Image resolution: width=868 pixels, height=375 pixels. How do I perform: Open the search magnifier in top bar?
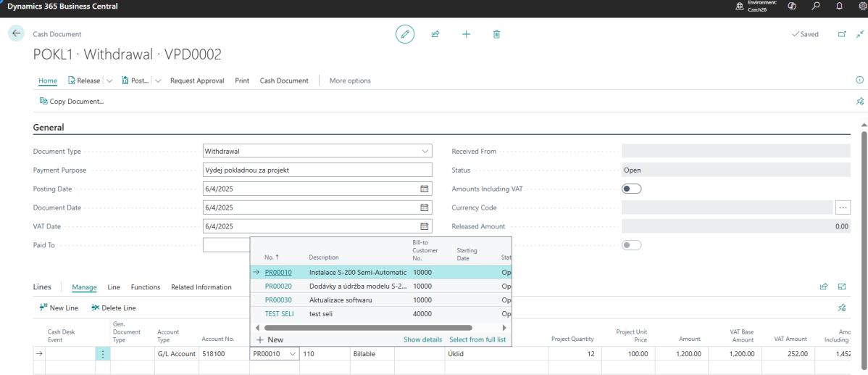(816, 7)
